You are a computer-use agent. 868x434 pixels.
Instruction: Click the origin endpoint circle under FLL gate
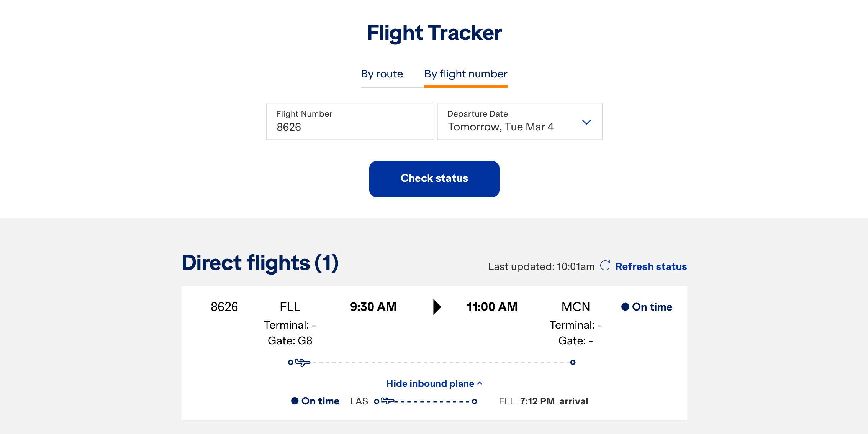pos(291,362)
